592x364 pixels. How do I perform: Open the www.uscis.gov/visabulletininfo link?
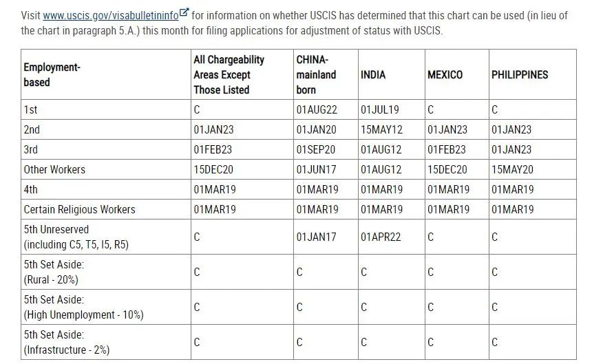point(110,15)
